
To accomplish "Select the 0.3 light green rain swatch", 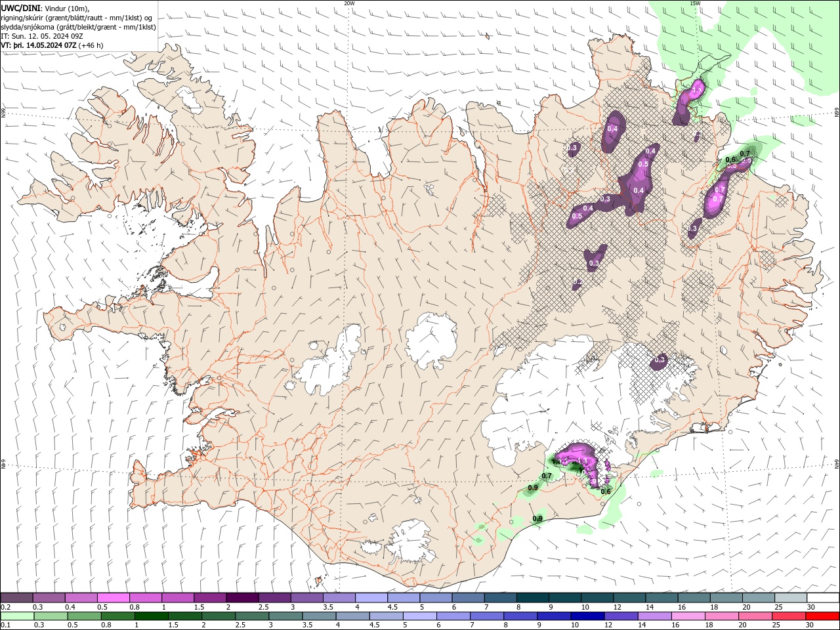I will (x=51, y=616).
